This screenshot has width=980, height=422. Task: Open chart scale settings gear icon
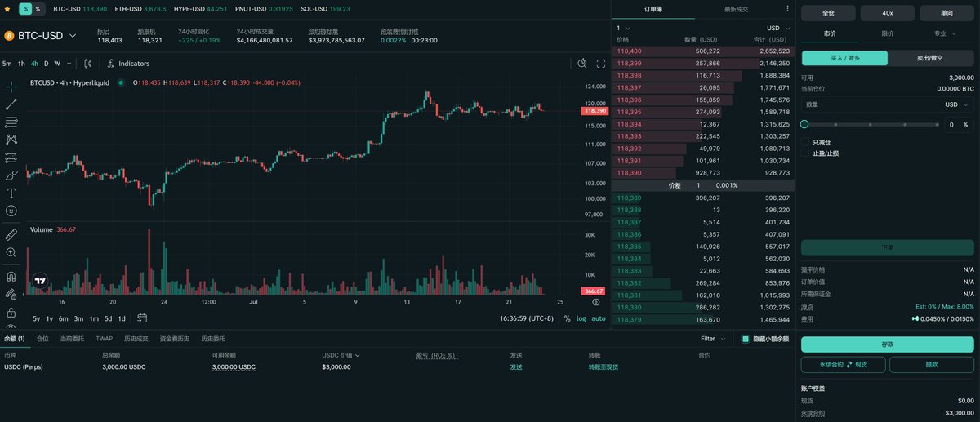[x=595, y=302]
